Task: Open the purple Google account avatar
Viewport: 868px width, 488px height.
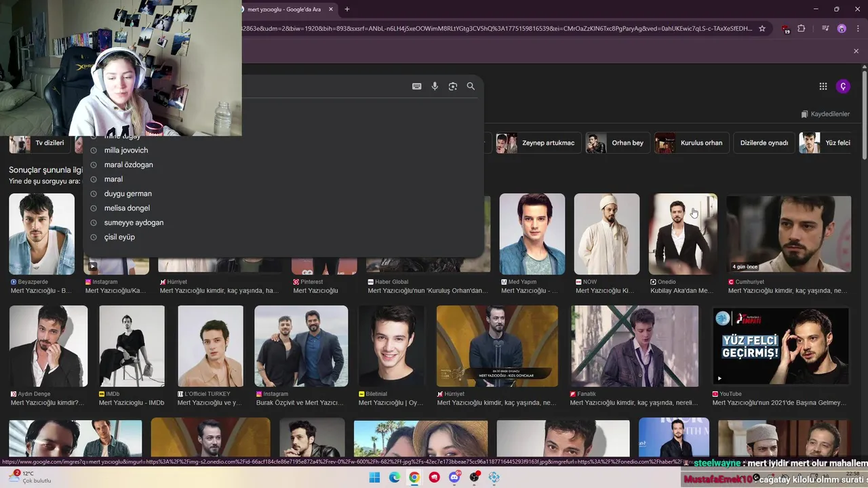Action: click(843, 86)
